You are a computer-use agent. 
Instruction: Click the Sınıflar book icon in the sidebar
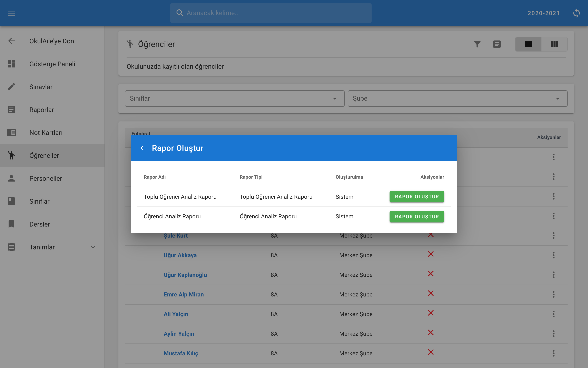11,201
